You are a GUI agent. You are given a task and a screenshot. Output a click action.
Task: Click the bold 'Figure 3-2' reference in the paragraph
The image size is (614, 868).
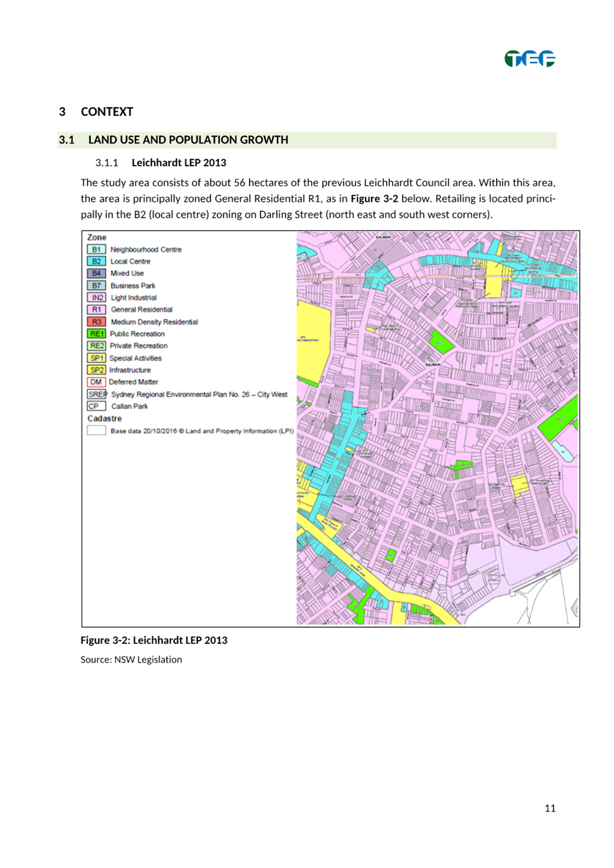[374, 198]
